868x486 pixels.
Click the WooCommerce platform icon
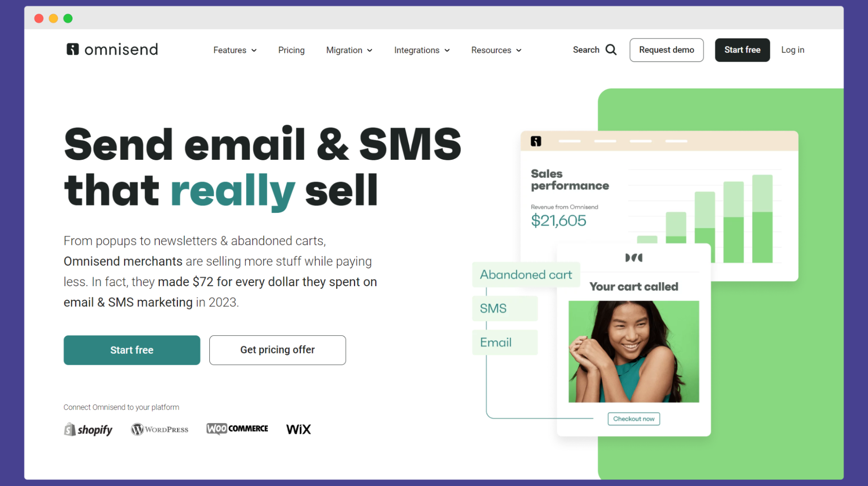(237, 429)
